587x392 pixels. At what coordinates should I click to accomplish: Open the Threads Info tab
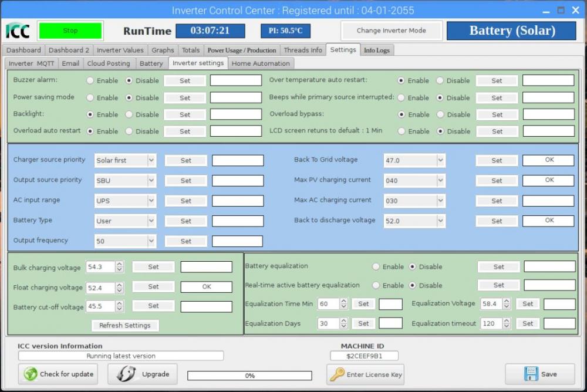[x=303, y=50]
